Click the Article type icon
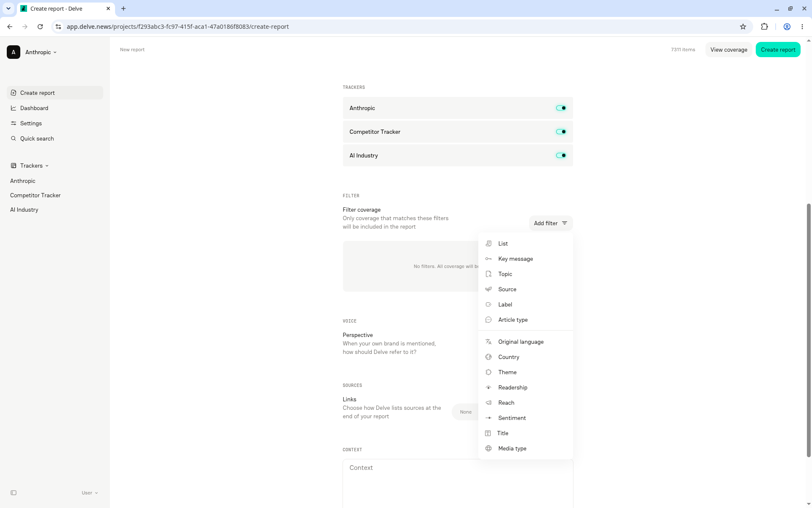The width and height of the screenshot is (812, 508). click(x=488, y=320)
